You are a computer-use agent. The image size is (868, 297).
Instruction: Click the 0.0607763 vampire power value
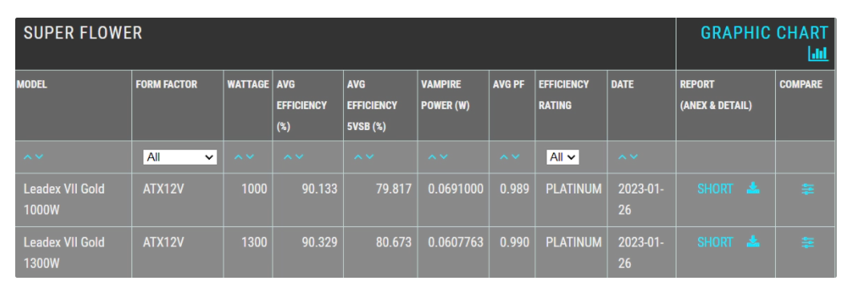(455, 242)
